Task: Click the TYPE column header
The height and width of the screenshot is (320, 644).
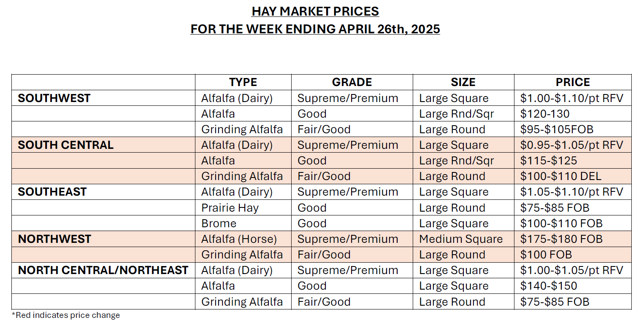Action: (243, 82)
